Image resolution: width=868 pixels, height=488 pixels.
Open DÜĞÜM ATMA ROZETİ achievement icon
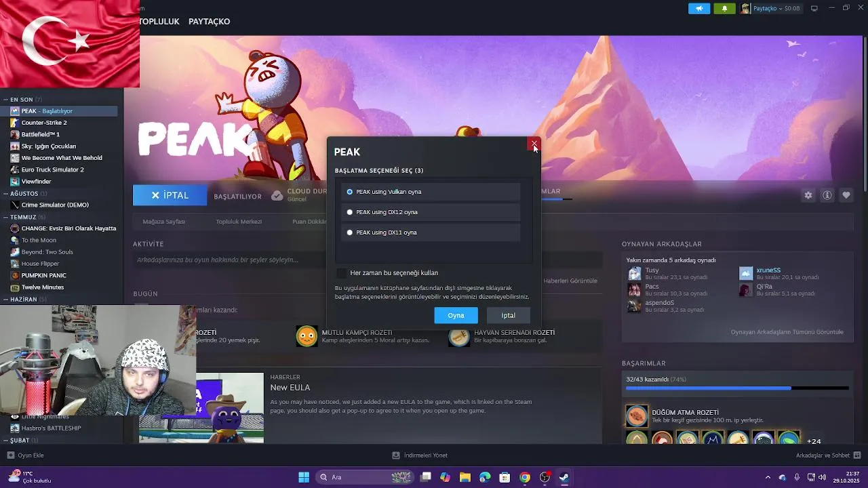click(637, 416)
